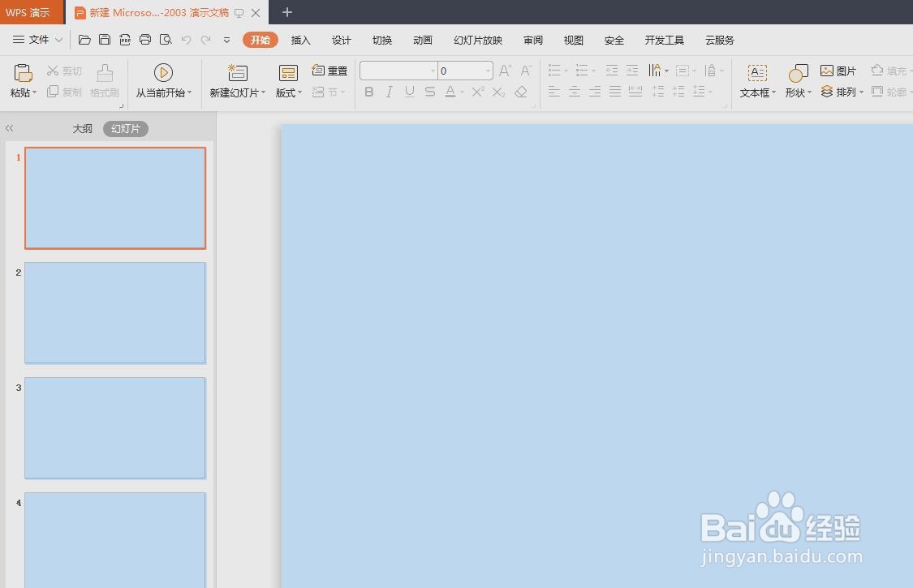Select slide 2 thumbnail
This screenshot has height=588, width=913.
click(x=115, y=312)
